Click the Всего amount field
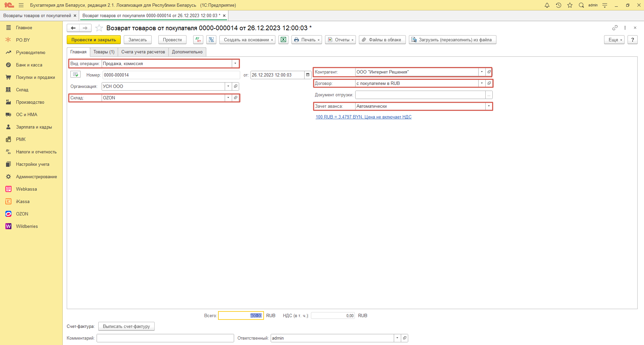 [x=241, y=315]
